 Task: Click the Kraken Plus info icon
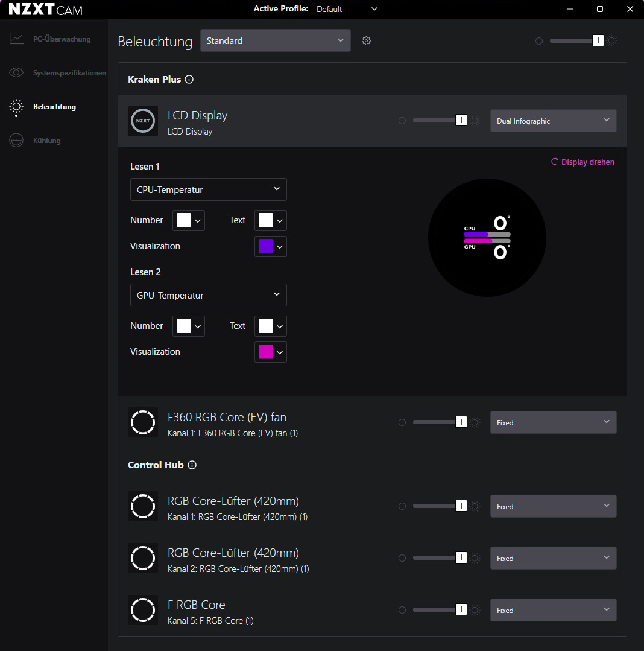coord(189,79)
